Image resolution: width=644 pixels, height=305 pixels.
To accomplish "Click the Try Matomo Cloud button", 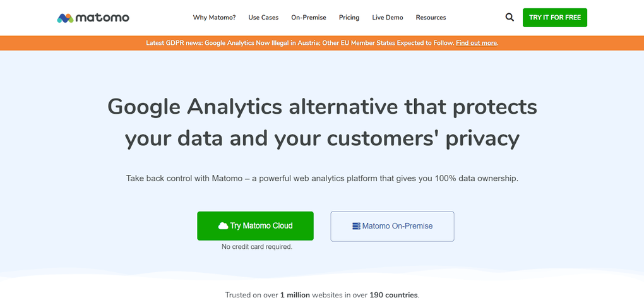I will pos(255,226).
